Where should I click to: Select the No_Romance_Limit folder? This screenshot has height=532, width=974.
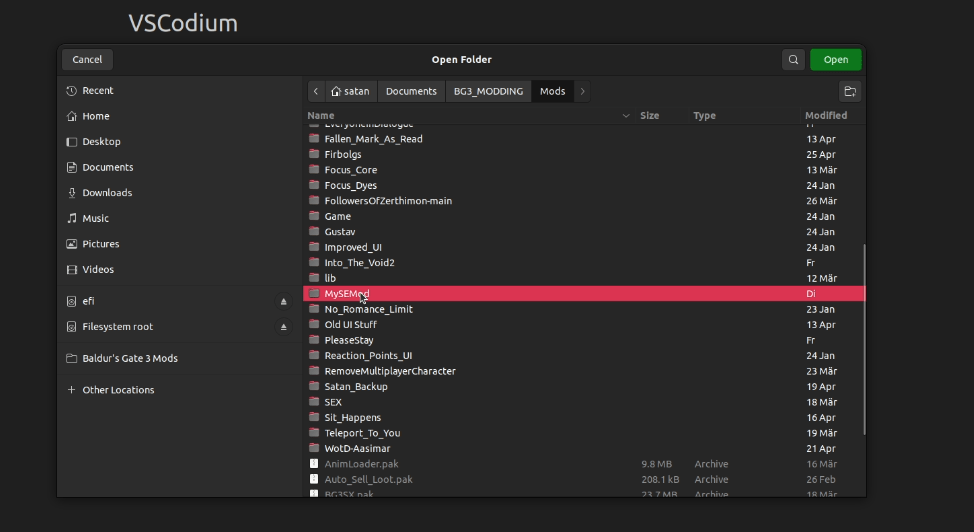[584, 310]
